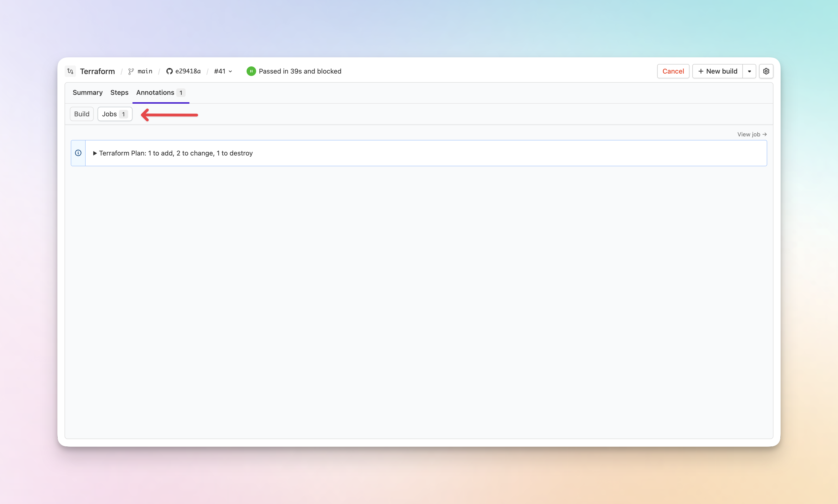The image size is (838, 504).
Task: Open the GitHub icon next to e29418a
Action: pos(169,71)
